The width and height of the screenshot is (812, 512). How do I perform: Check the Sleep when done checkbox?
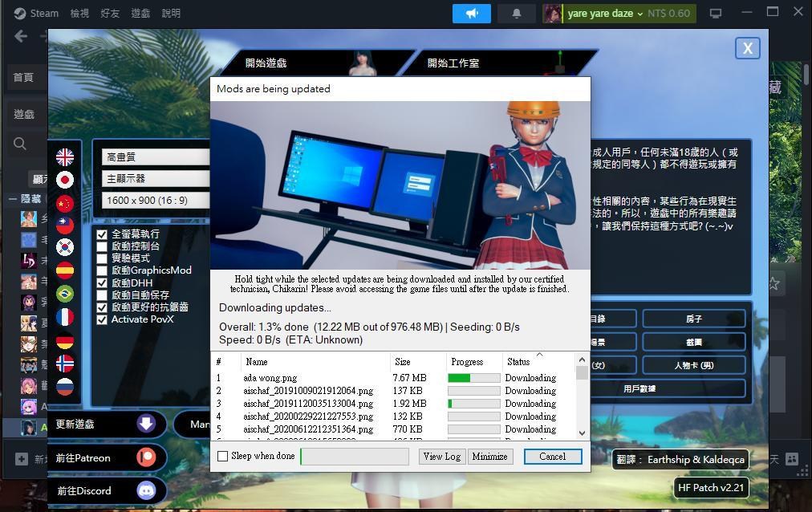pyautogui.click(x=222, y=456)
